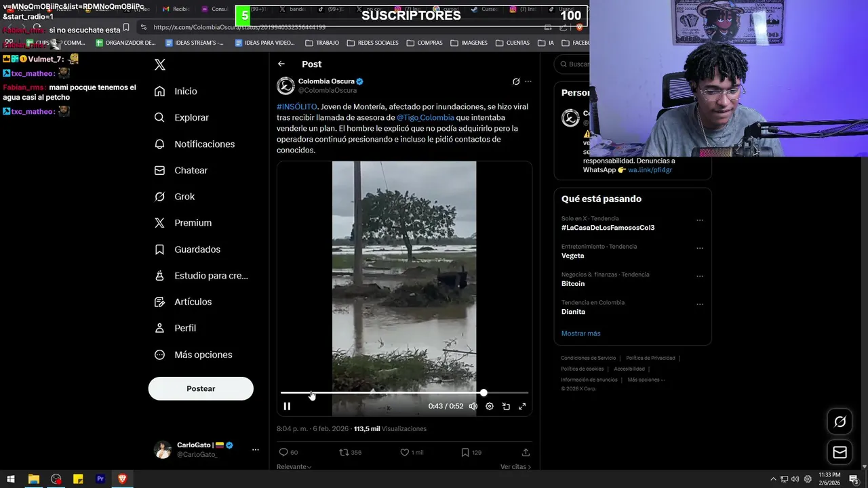This screenshot has height=488, width=868.
Task: Click the reply icon with 60
Action: [288, 452]
